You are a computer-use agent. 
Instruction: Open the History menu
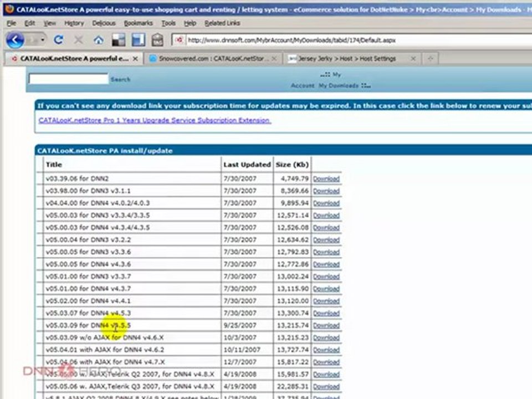coord(74,23)
